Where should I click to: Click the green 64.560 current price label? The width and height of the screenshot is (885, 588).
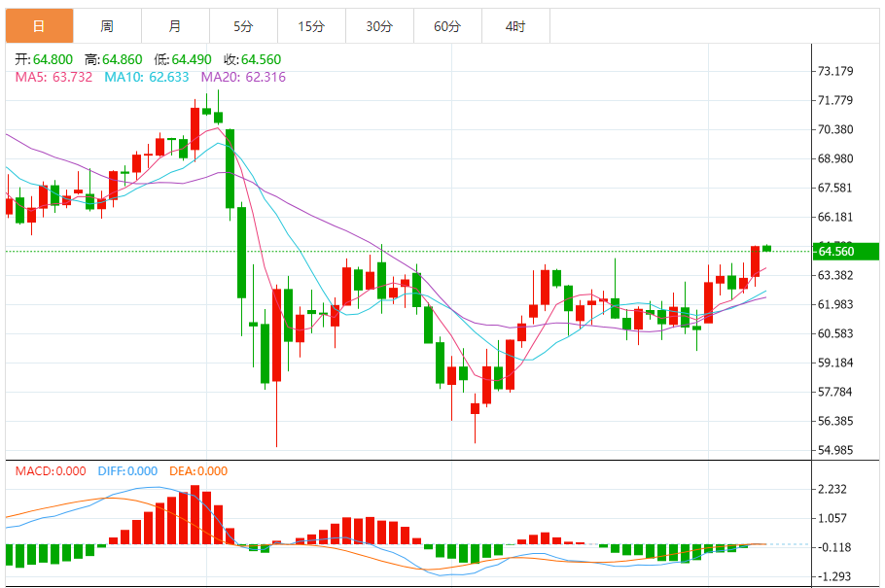(845, 251)
